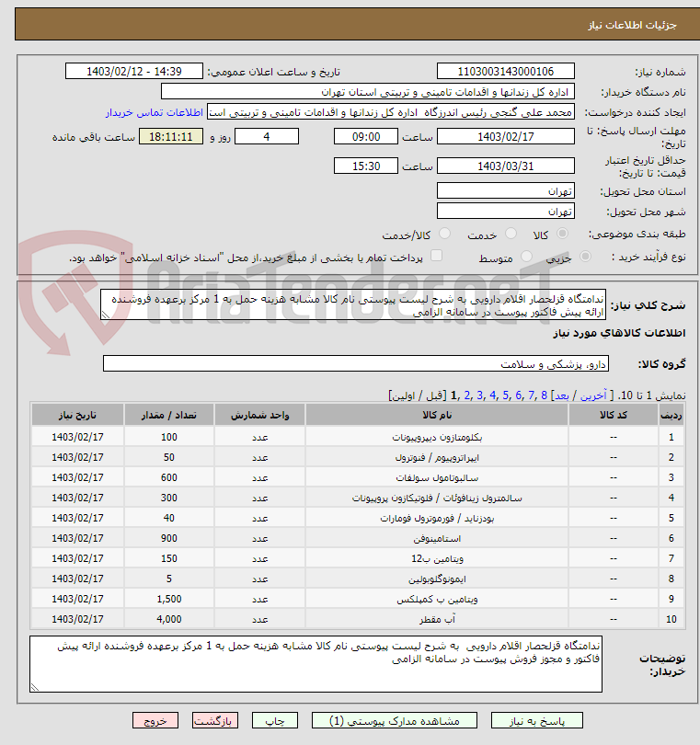The image size is (700, 745).
Task: Click the announcement date-time field 1403/02/12
Action: (134, 71)
